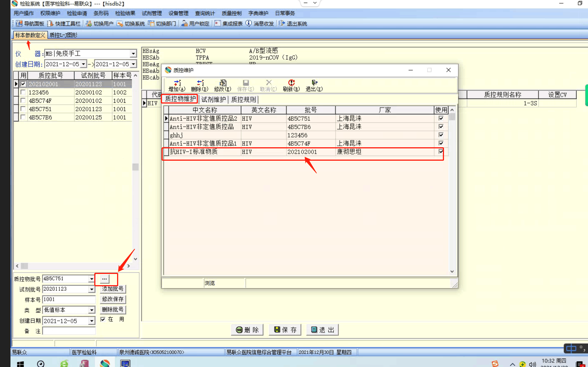Click the 备注 input field
The width and height of the screenshot is (588, 367).
point(69,331)
